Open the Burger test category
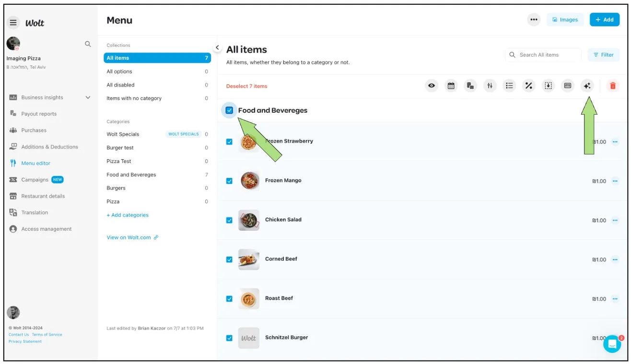Image resolution: width=631 pixels, height=364 pixels. coord(157,148)
